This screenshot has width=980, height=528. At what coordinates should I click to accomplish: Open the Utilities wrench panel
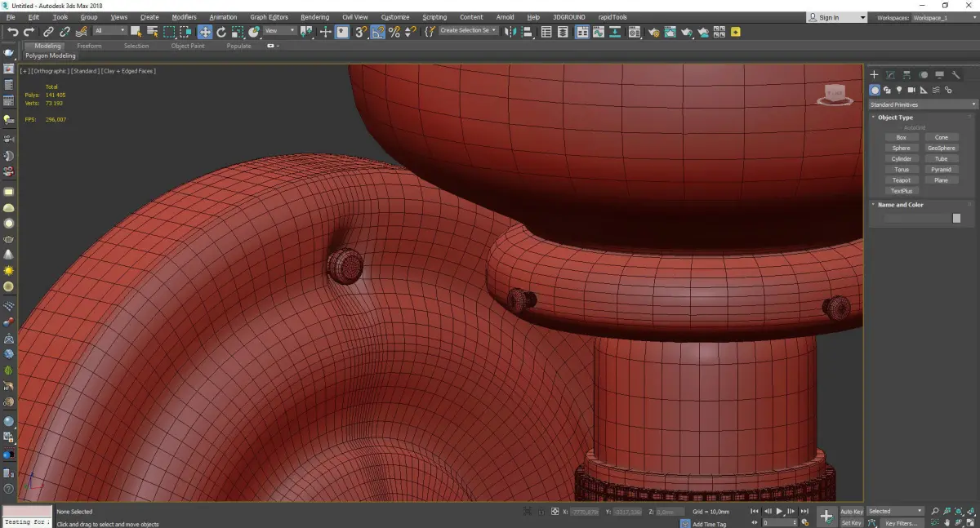[x=955, y=75]
